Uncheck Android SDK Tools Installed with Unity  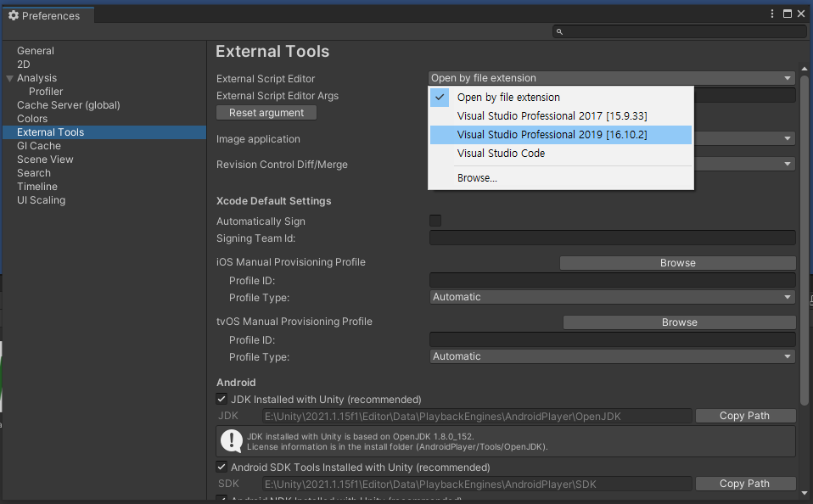[x=221, y=467]
